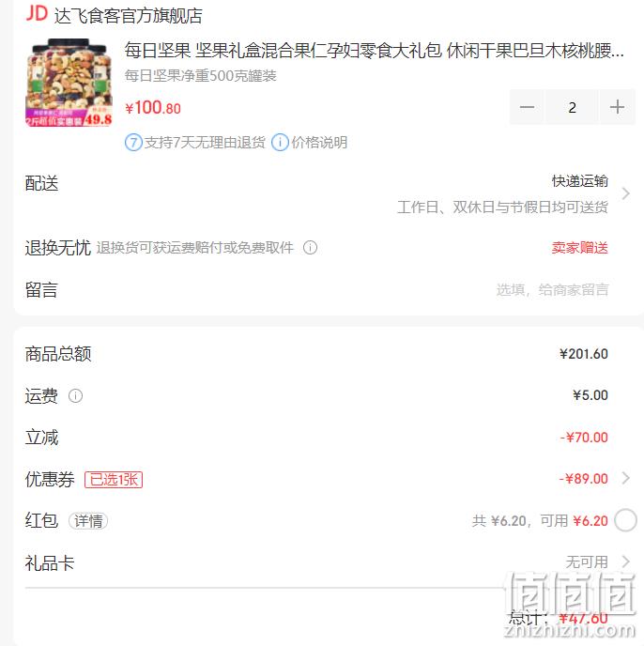Open 达飞食客官方旗舰店 store link

128,16
